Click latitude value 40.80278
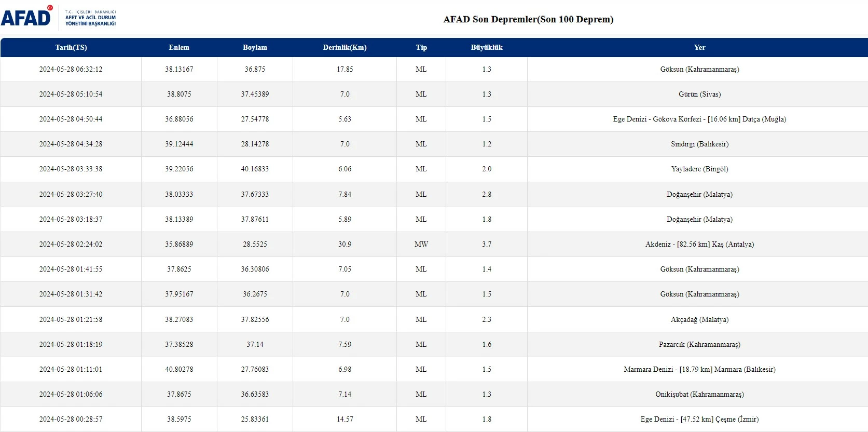 pyautogui.click(x=179, y=369)
